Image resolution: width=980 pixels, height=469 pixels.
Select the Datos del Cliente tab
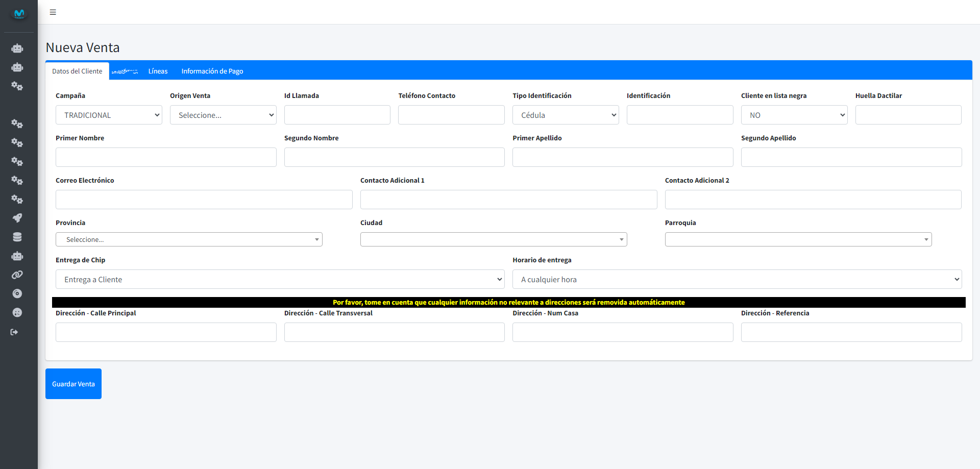tap(77, 71)
